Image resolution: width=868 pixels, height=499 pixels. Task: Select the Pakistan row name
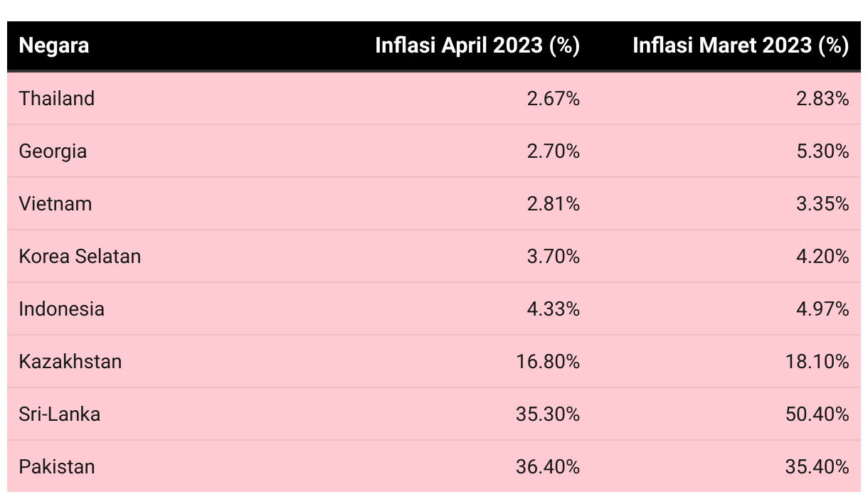click(57, 466)
